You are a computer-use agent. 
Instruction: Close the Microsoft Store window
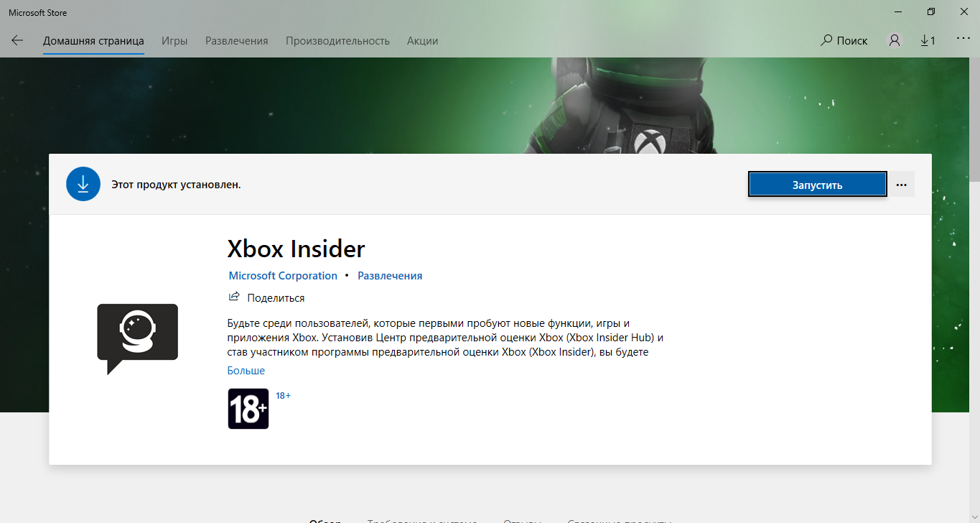[x=963, y=12]
